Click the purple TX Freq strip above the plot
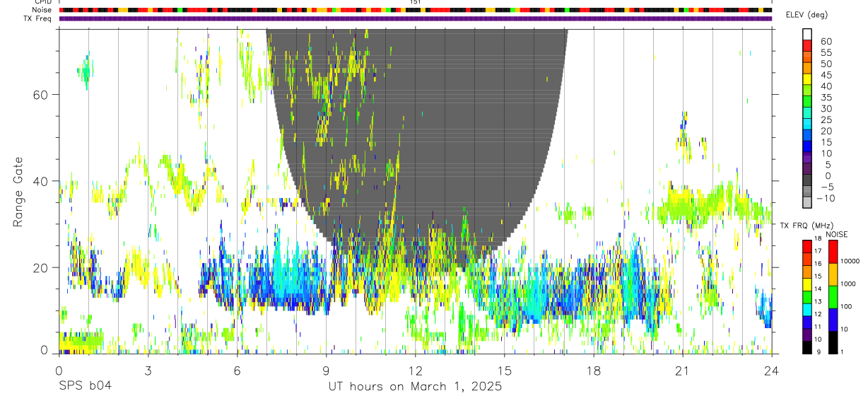Viewport: 868px width, 401px height. click(x=415, y=18)
